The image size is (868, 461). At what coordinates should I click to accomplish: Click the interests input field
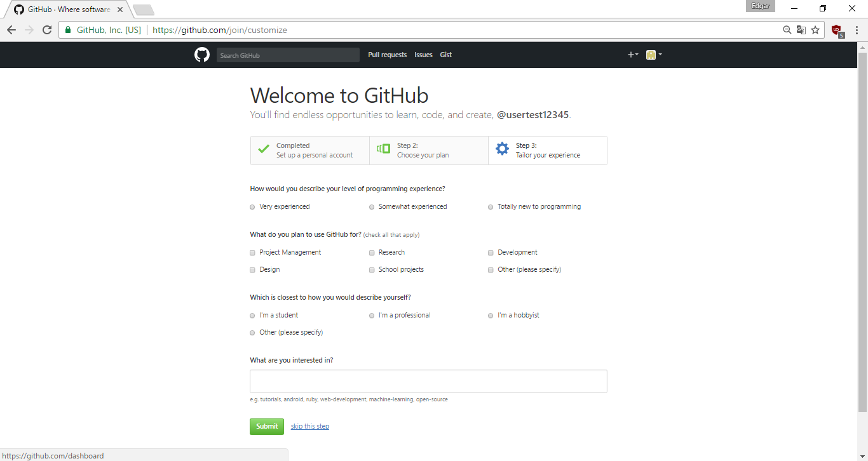coord(428,381)
